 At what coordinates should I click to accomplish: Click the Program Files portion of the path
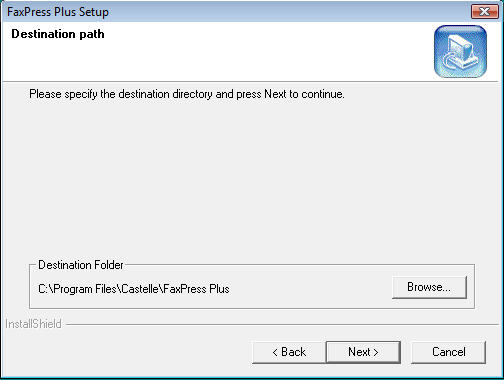coord(86,289)
